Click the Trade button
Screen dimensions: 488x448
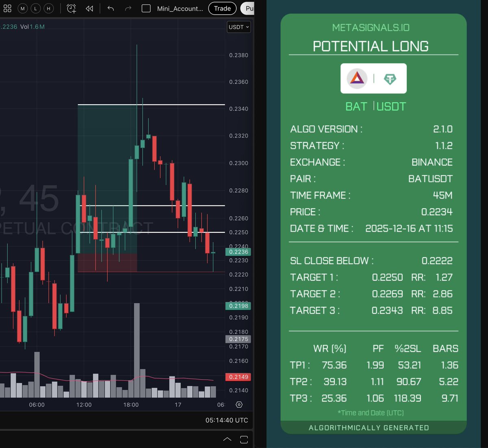(222, 8)
